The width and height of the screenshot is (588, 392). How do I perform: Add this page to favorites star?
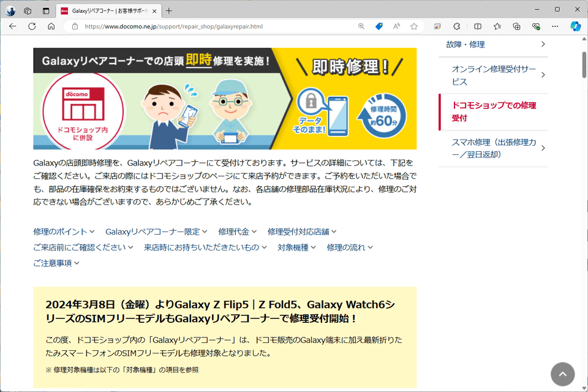[414, 26]
